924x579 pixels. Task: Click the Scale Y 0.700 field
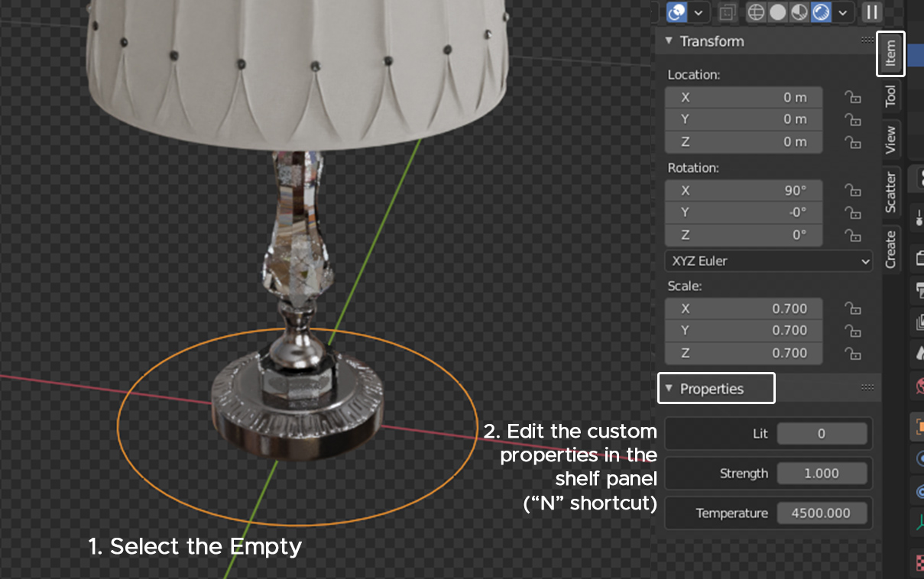point(744,331)
